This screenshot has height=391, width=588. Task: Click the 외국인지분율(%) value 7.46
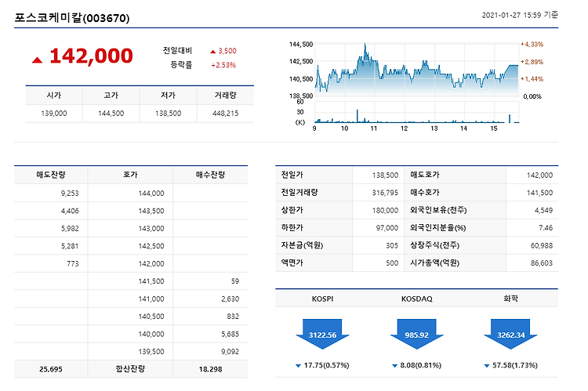[546, 228]
